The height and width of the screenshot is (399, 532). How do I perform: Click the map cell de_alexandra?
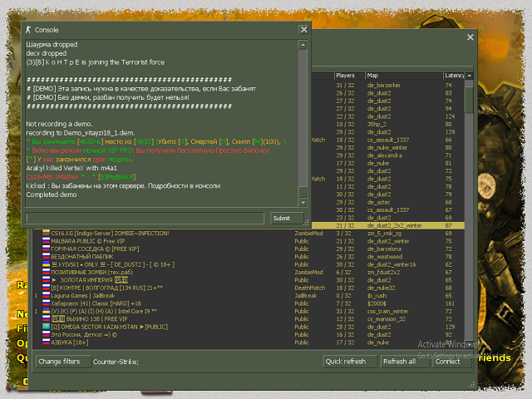pyautogui.click(x=384, y=155)
